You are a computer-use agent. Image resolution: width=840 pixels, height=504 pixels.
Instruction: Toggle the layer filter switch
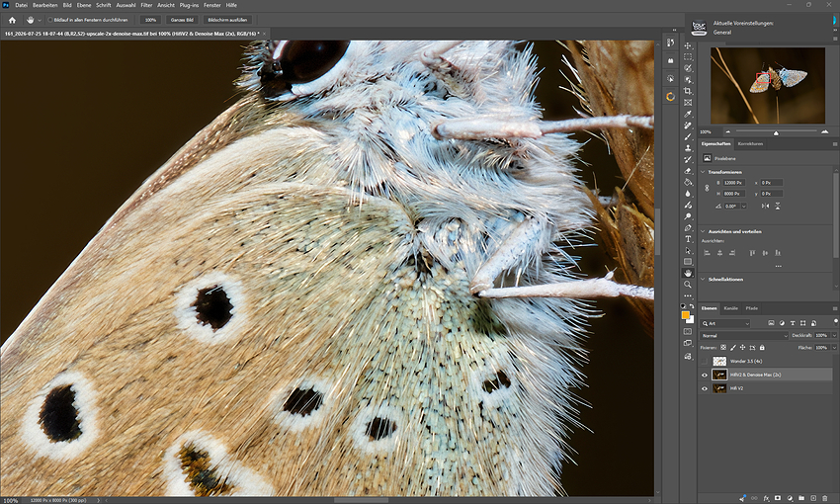pyautogui.click(x=836, y=322)
